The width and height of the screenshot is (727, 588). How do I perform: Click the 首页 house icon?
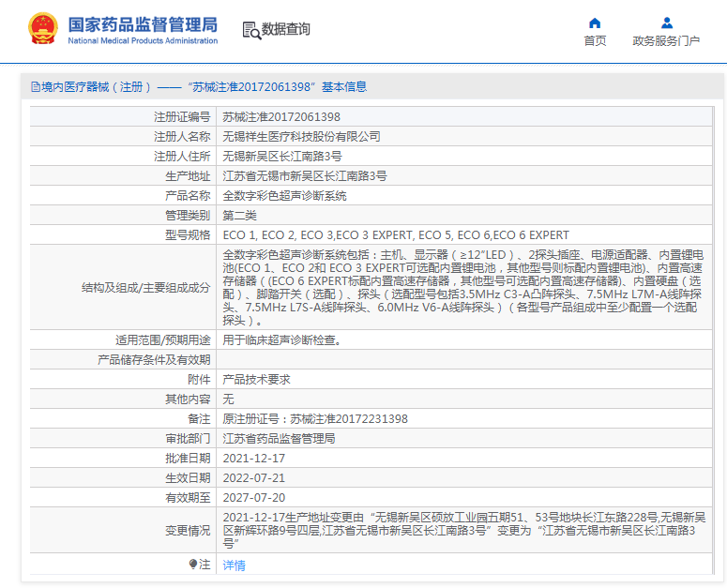595,23
